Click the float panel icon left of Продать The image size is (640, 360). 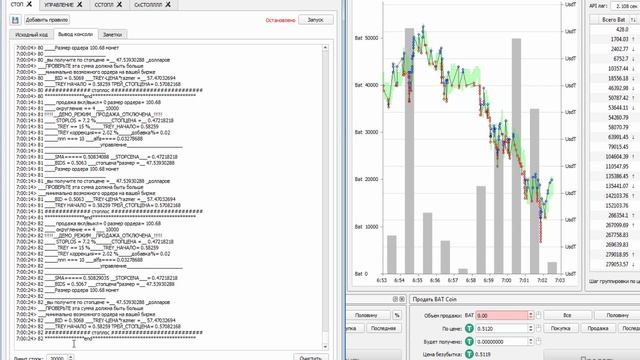click(x=395, y=299)
